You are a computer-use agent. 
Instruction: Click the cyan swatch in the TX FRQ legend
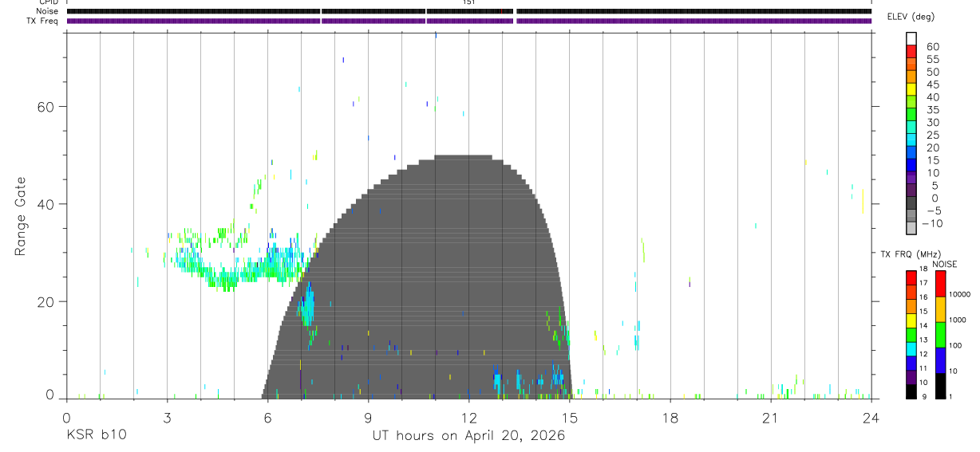click(911, 349)
